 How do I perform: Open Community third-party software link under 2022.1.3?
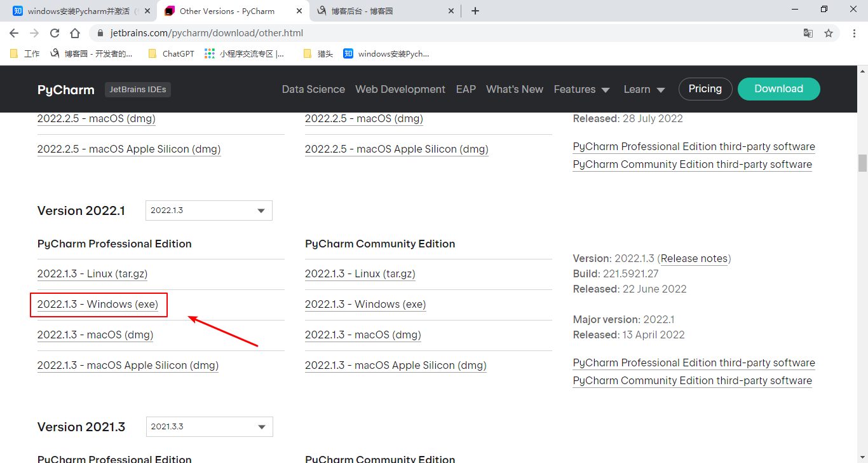click(693, 380)
